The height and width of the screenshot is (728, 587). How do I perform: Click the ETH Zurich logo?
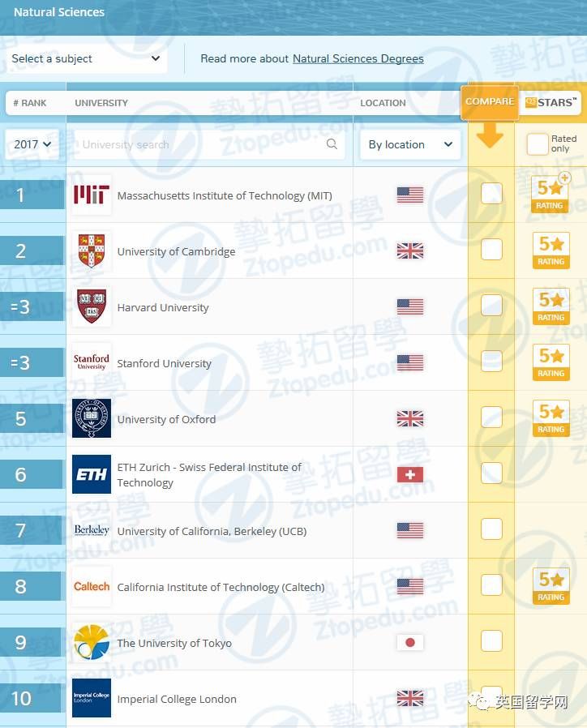[92, 474]
